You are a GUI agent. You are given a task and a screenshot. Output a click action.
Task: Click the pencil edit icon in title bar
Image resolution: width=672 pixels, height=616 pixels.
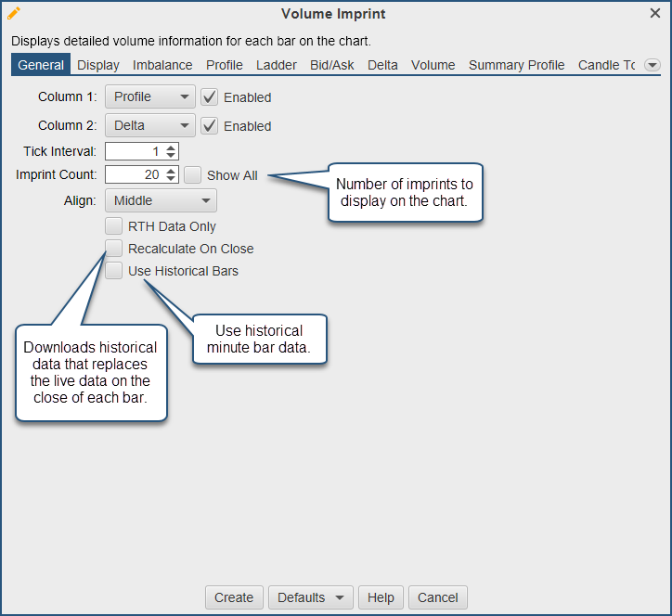(14, 13)
